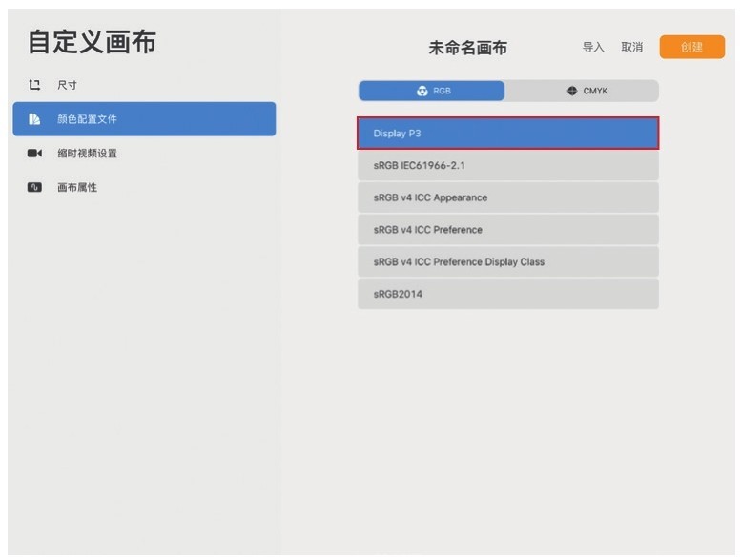Viewport: 741px width, 560px height.
Task: Click 取消 to cancel canvas creation
Action: tap(632, 47)
